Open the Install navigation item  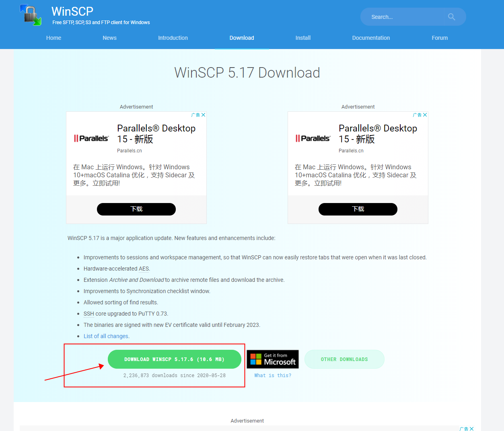pos(303,38)
